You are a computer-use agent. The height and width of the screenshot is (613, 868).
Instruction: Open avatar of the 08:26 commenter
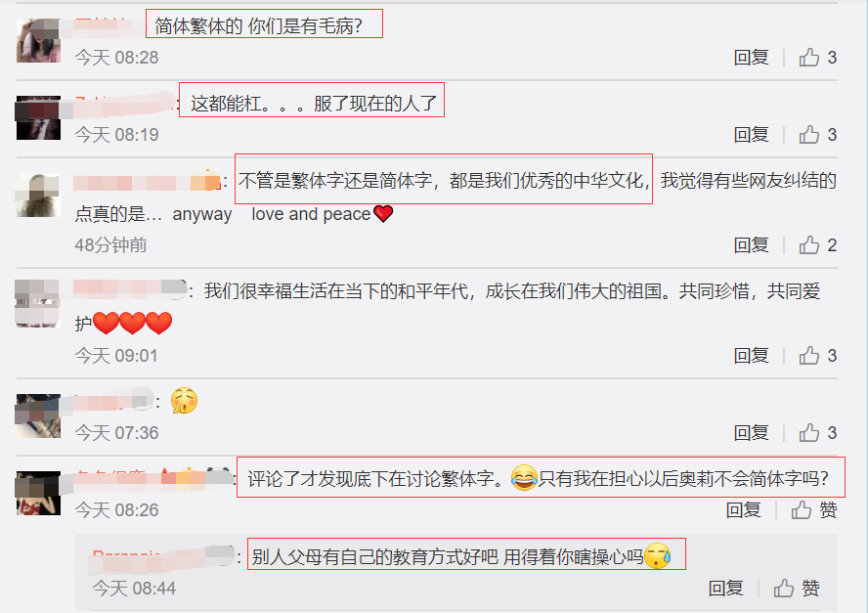(x=38, y=493)
